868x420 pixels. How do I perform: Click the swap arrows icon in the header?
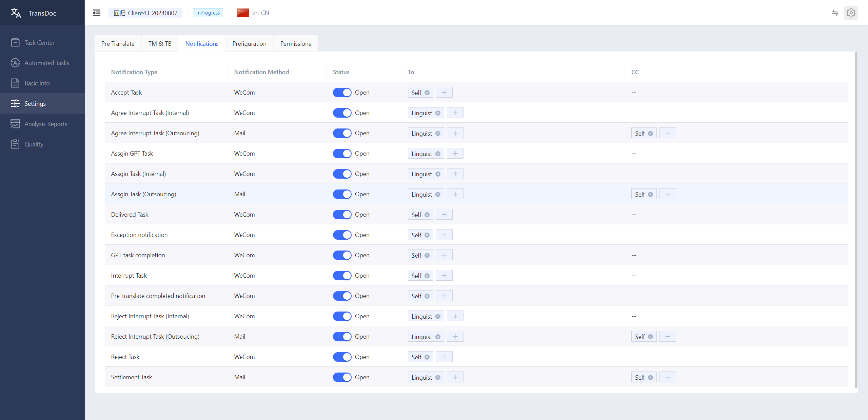[835, 13]
